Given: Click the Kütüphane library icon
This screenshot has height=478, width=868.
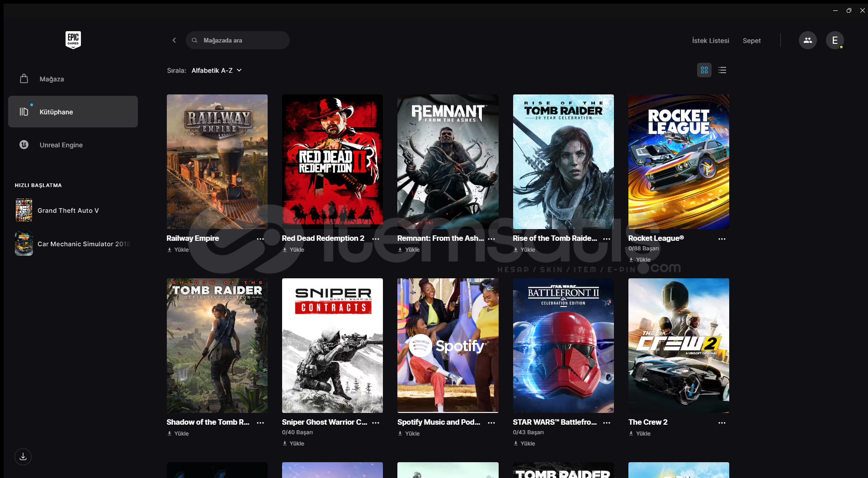Looking at the screenshot, I should pyautogui.click(x=24, y=112).
